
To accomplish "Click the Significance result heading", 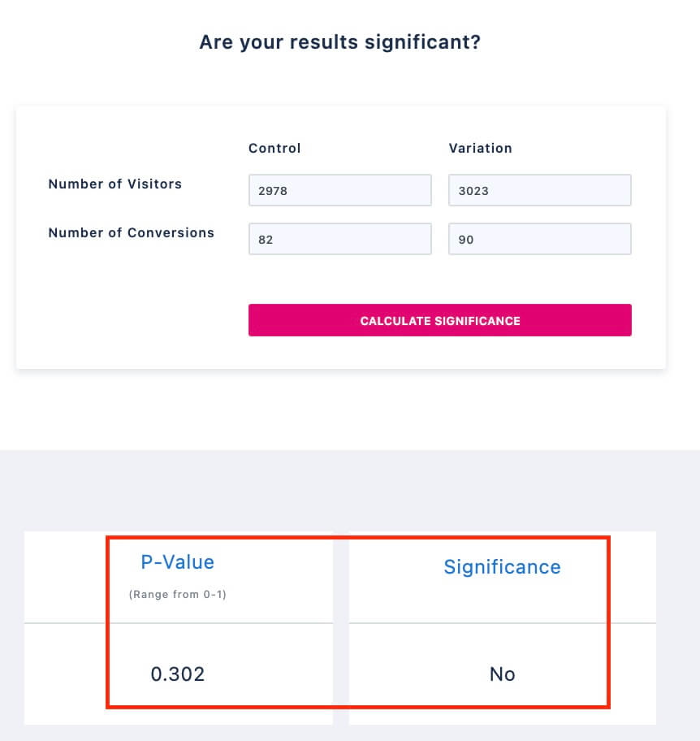I will pyautogui.click(x=502, y=566).
